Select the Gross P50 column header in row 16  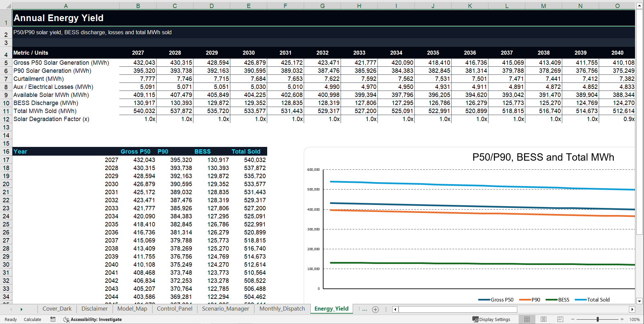click(x=138, y=152)
